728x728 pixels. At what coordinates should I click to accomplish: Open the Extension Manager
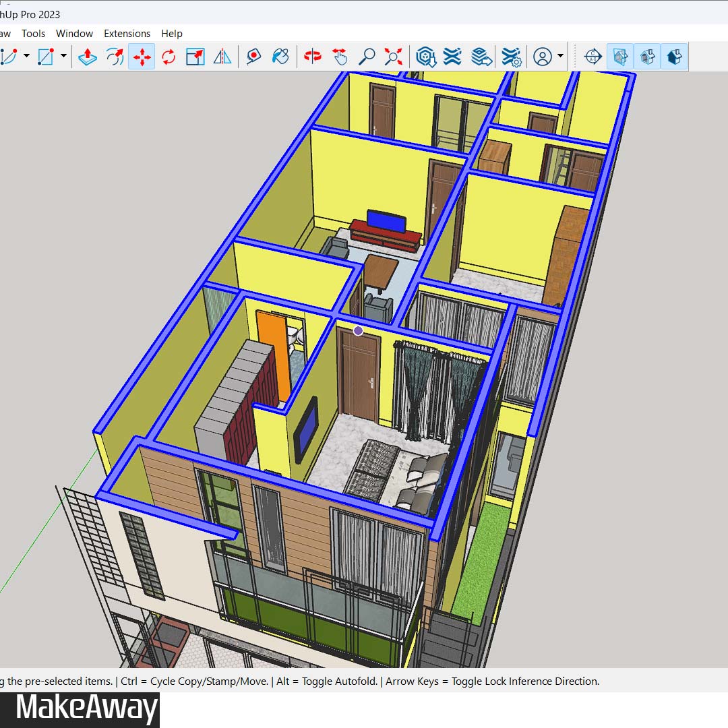point(512,57)
